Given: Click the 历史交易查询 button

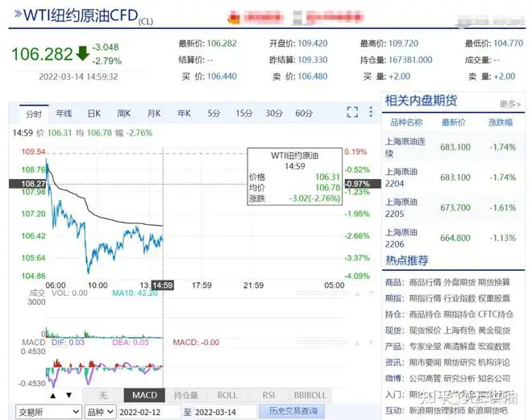Looking at the screenshot, I should tap(293, 411).
